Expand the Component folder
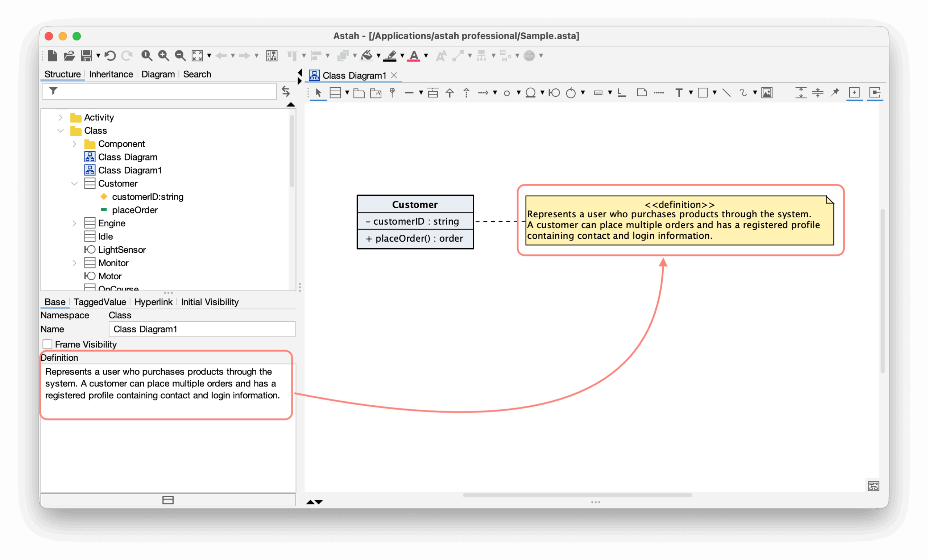This screenshot has height=560, width=928. pyautogui.click(x=74, y=144)
